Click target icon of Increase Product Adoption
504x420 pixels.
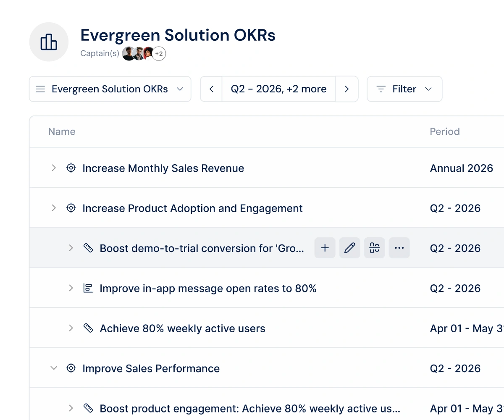tap(71, 208)
